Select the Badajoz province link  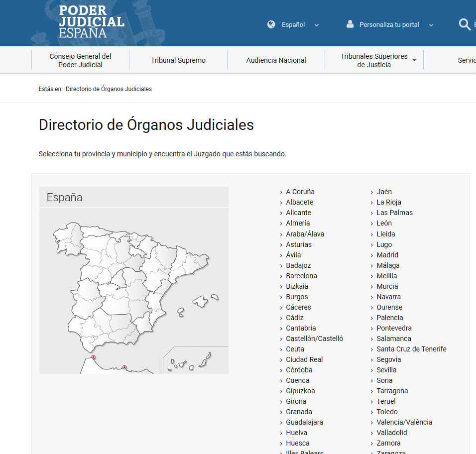coord(298,265)
